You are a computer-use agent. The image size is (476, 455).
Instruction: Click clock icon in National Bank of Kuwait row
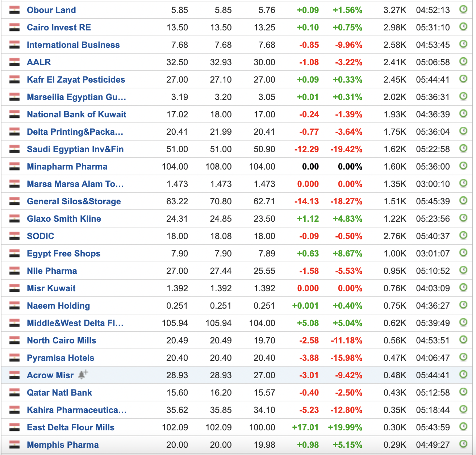click(x=463, y=113)
